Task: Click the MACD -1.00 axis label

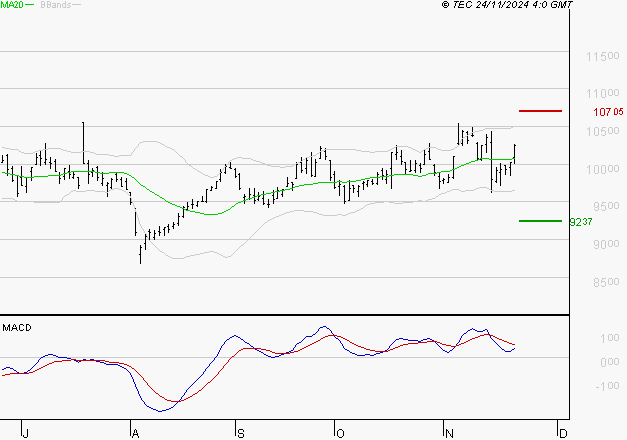Action: (x=607, y=386)
